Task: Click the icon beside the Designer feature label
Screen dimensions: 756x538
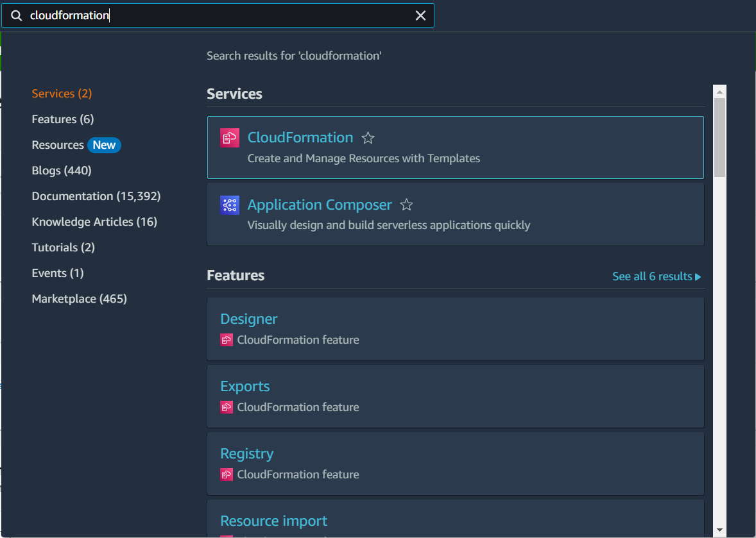Action: 226,340
